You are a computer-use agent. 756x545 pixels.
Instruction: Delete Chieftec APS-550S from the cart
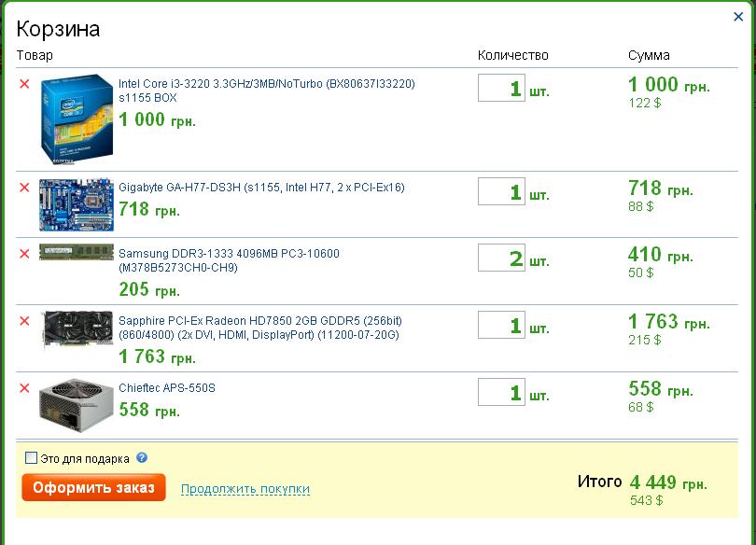point(24,388)
